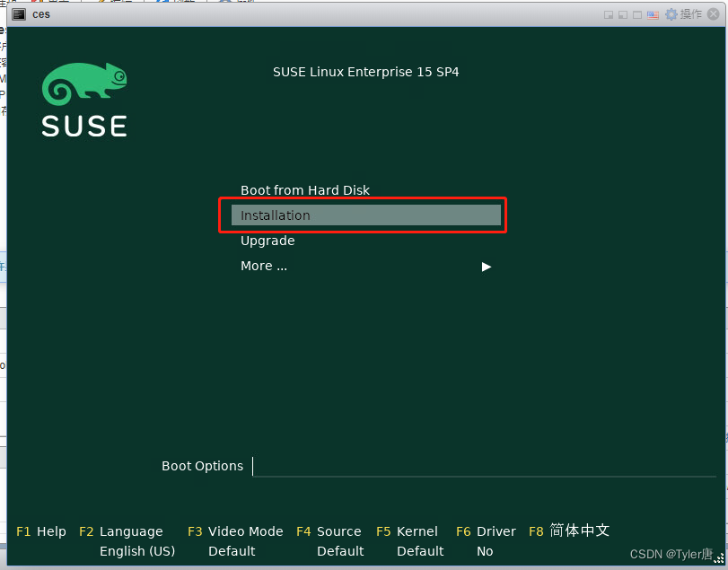Viewport: 728px width, 570px height.
Task: Click the US flag keyboard layout icon
Action: (x=653, y=13)
